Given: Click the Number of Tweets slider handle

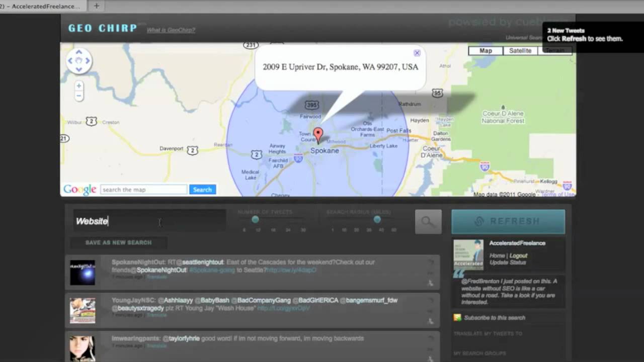Looking at the screenshot, I should pyautogui.click(x=255, y=219).
